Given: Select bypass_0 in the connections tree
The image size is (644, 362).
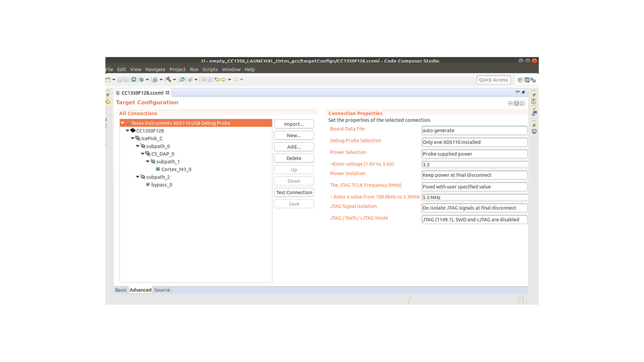Looking at the screenshot, I should 161,184.
